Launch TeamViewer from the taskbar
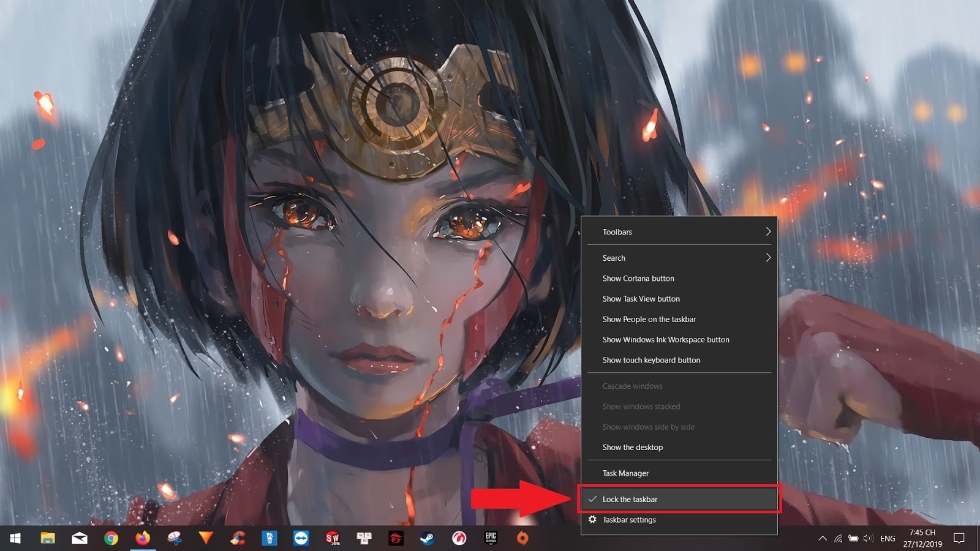 (x=301, y=538)
